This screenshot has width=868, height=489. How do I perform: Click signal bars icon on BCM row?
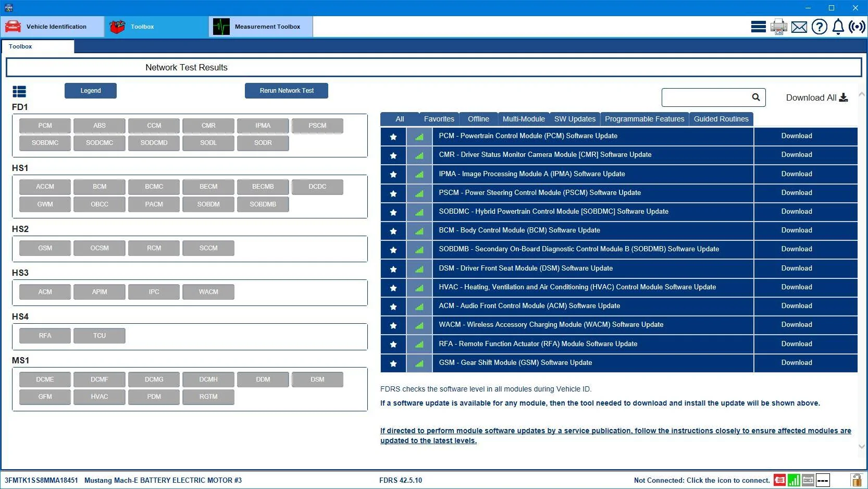tap(419, 231)
